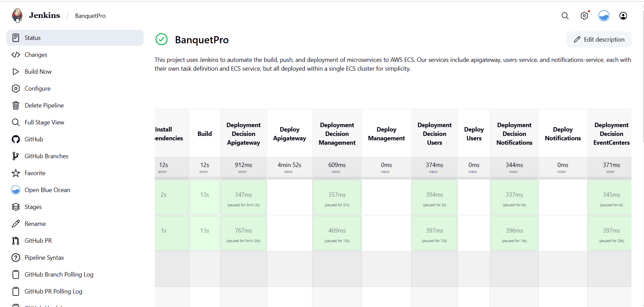Viewport: 644px width, 307px height.
Task: Open Configure from the side menu
Action: (x=37, y=89)
